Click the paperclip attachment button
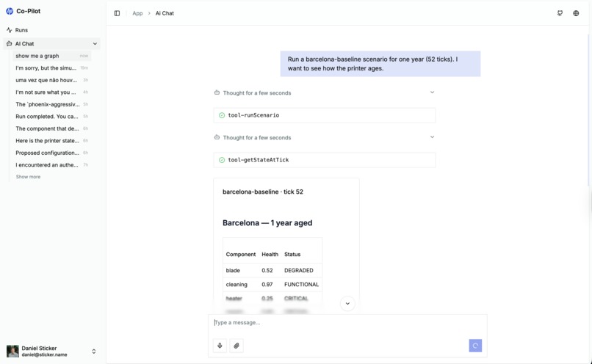Screen dimensions: 592x364 pyautogui.click(x=237, y=346)
